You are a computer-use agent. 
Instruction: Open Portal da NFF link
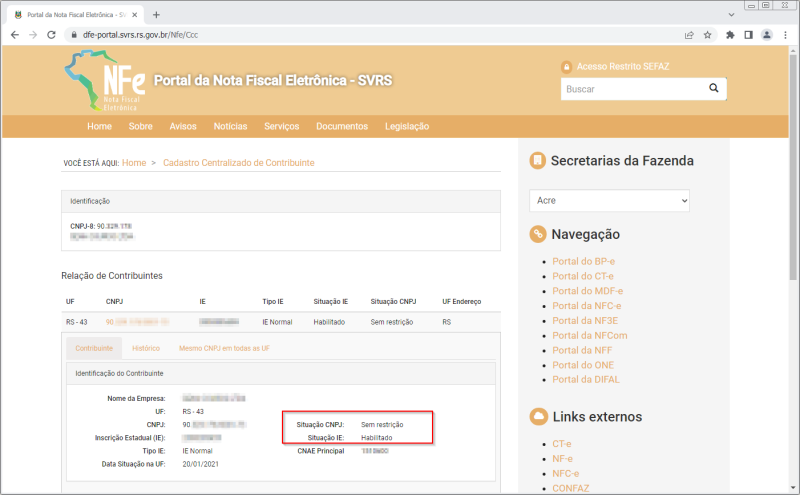pyautogui.click(x=582, y=350)
